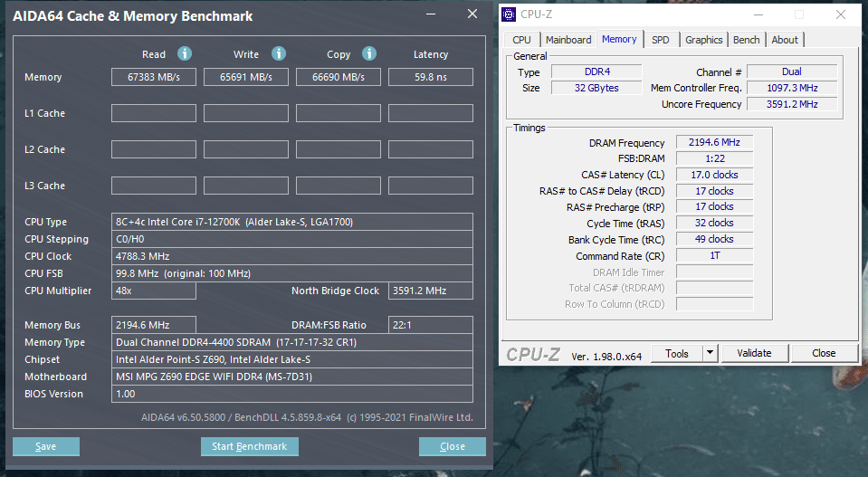The width and height of the screenshot is (868, 477).
Task: Switch to the Graphics tab in CPU-Z
Action: pos(703,40)
